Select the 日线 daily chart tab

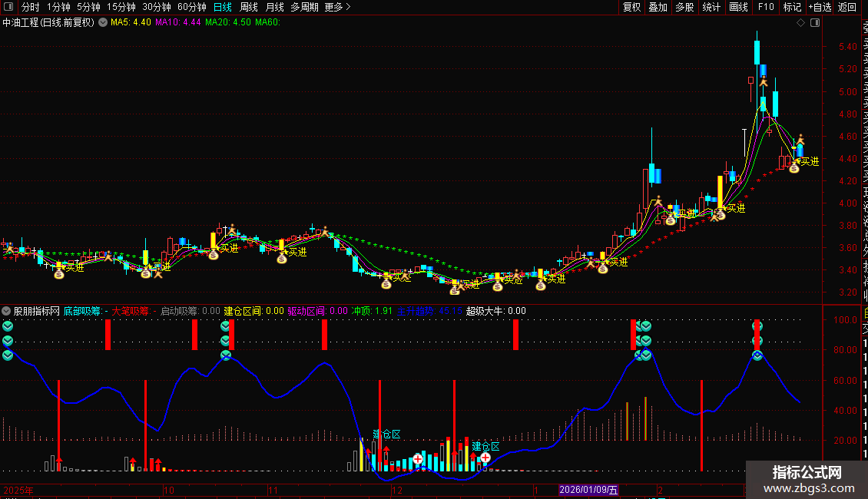pyautogui.click(x=223, y=7)
